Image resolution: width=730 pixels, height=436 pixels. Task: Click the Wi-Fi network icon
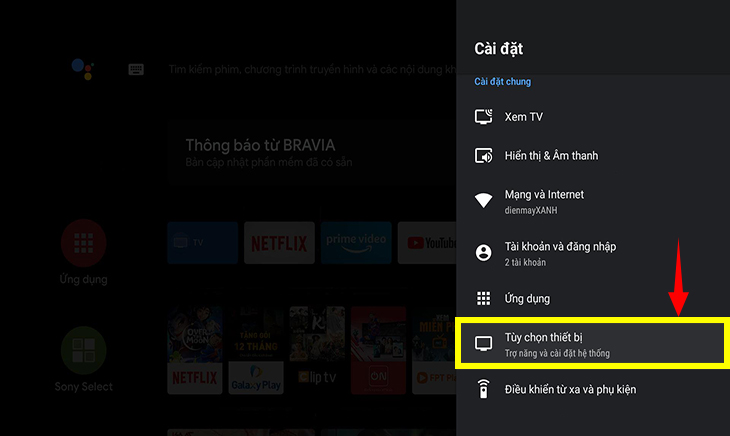coord(484,200)
